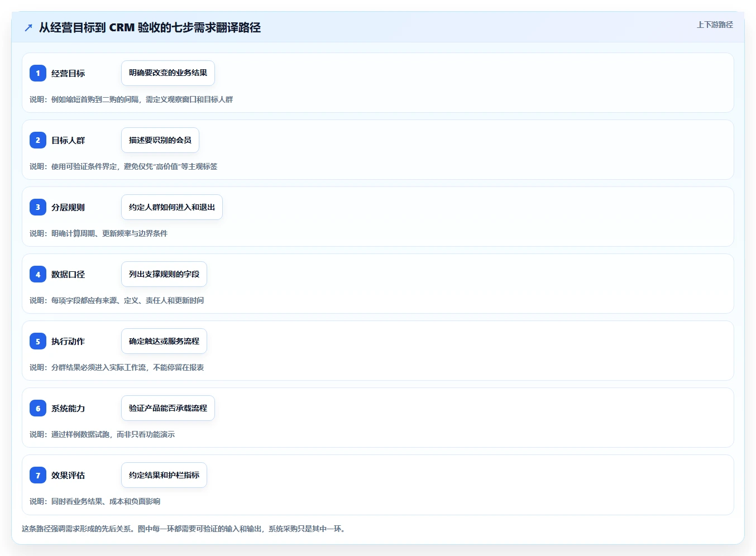The height and width of the screenshot is (556, 756).
Task: Select the 执行动作 step title
Action: pyautogui.click(x=68, y=341)
